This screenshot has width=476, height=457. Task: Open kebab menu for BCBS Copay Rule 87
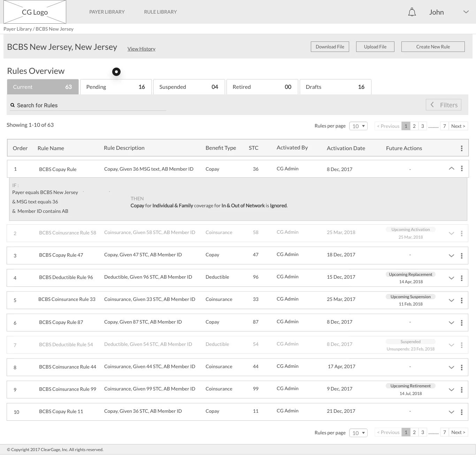tap(462, 323)
